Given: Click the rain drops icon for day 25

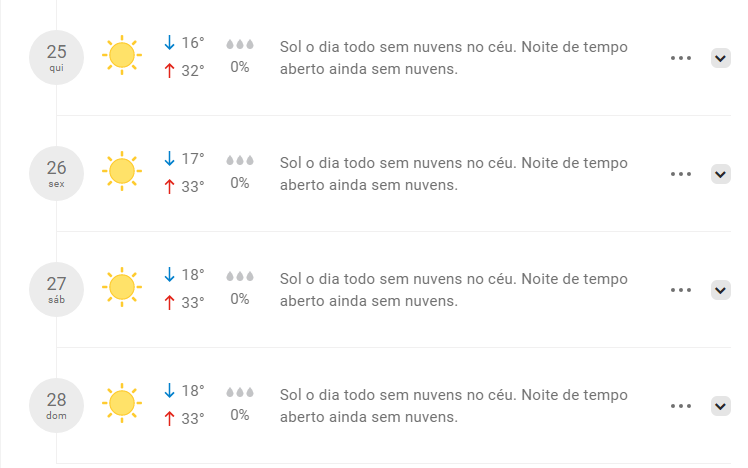Looking at the screenshot, I should pos(240,44).
